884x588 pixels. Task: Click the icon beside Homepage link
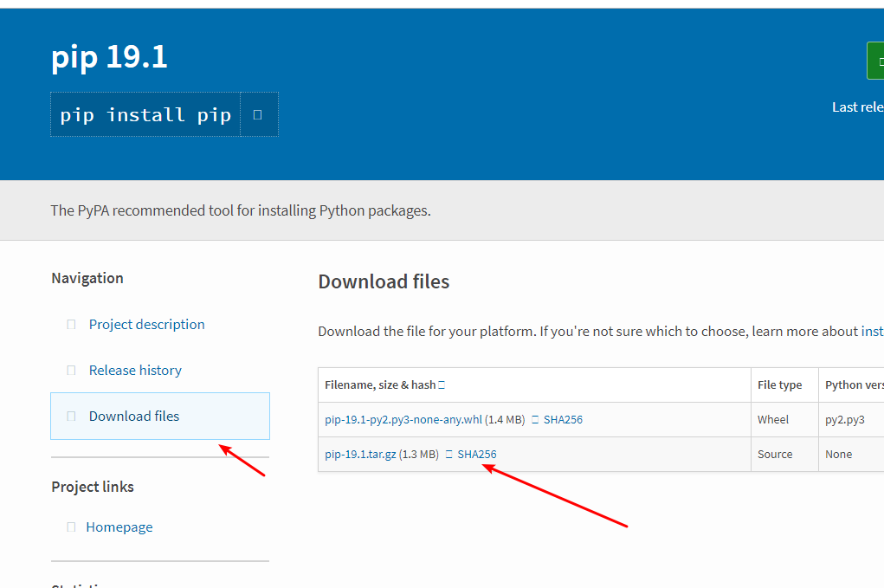(x=71, y=527)
